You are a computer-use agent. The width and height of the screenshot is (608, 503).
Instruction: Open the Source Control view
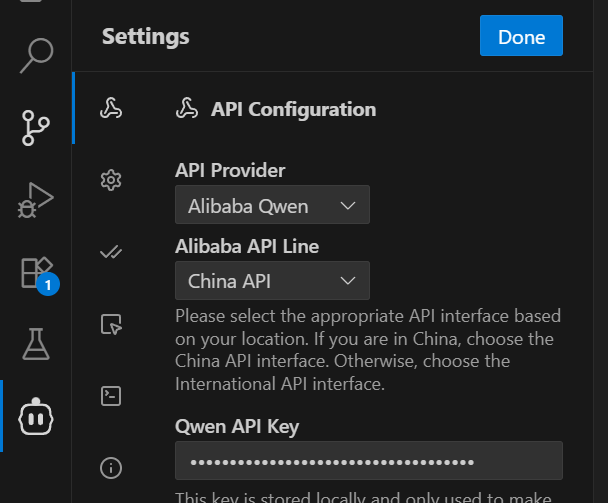(x=36, y=128)
